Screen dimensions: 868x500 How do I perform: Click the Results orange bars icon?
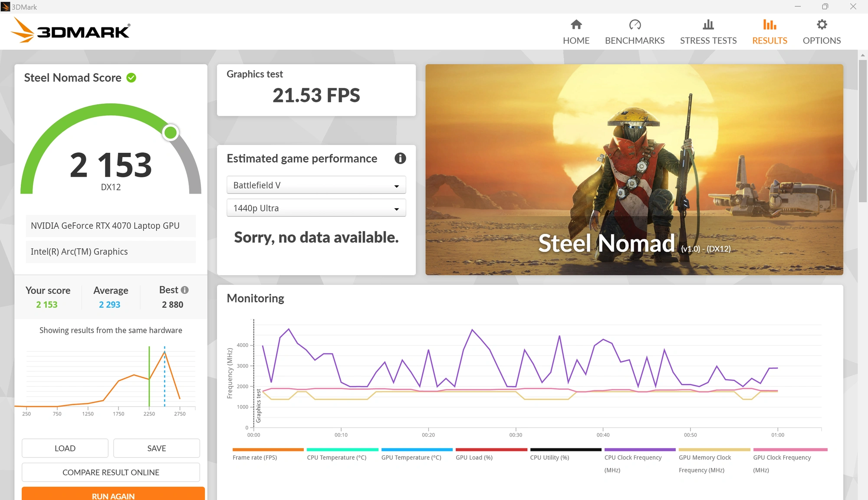click(769, 25)
